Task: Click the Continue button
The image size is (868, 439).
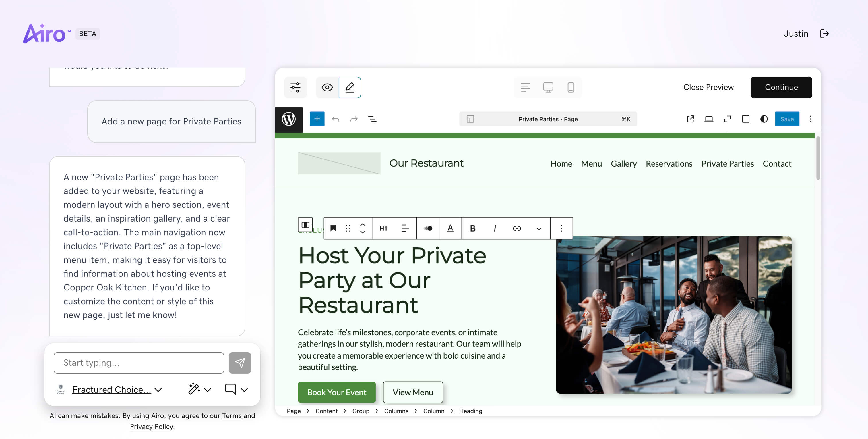Action: (x=781, y=87)
